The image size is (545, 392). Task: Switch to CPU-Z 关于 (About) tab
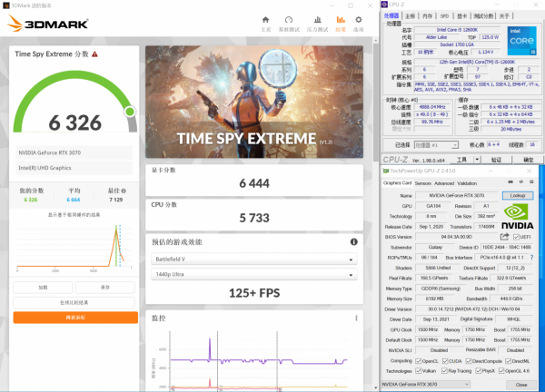point(504,16)
